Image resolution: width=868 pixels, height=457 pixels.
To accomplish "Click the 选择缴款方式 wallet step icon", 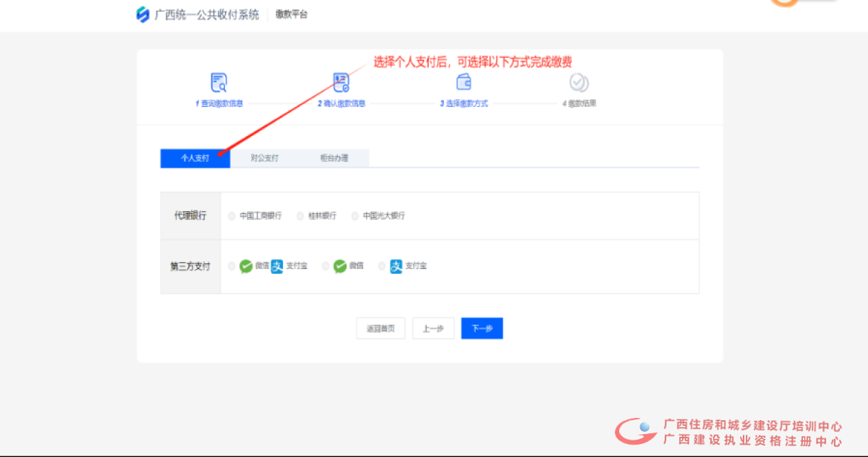I will pyautogui.click(x=464, y=82).
